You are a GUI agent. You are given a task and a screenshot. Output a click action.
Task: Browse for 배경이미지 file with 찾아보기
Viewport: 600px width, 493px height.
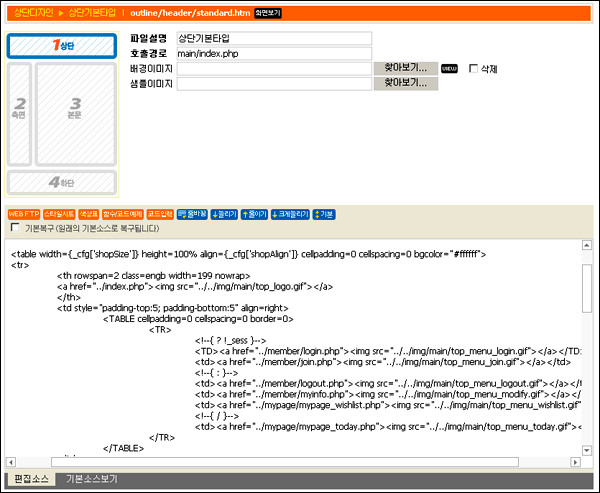pyautogui.click(x=406, y=69)
